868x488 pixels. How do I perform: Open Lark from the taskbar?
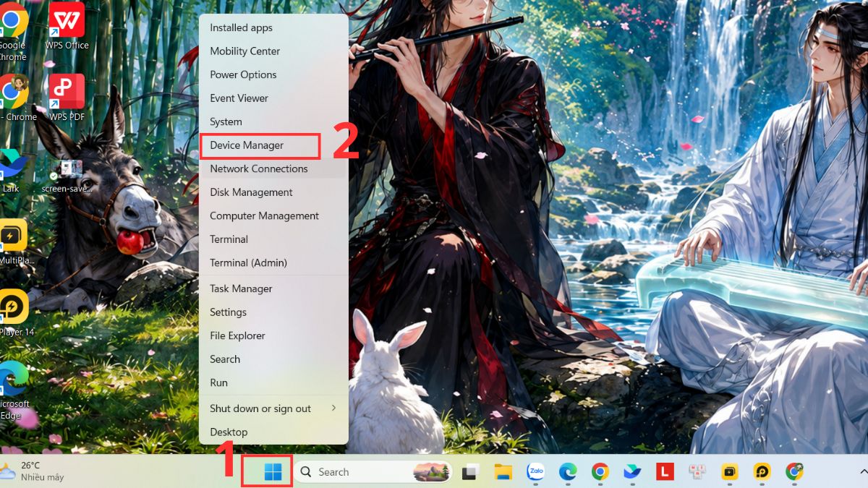(633, 472)
